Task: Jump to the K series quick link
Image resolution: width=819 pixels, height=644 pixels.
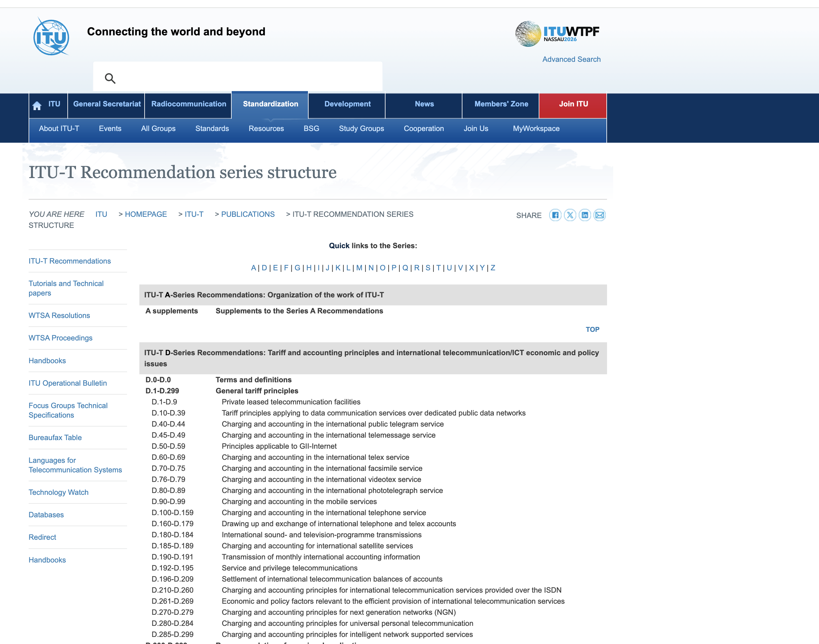Action: tap(338, 268)
